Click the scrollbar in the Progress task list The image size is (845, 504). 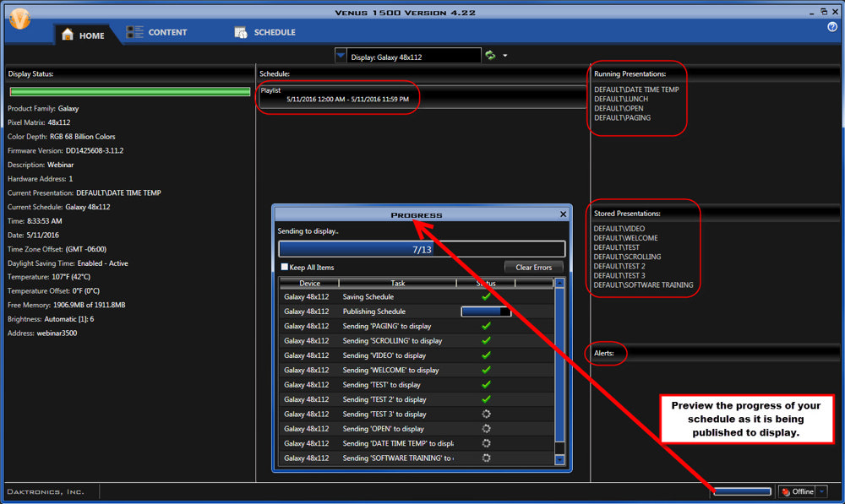click(560, 363)
